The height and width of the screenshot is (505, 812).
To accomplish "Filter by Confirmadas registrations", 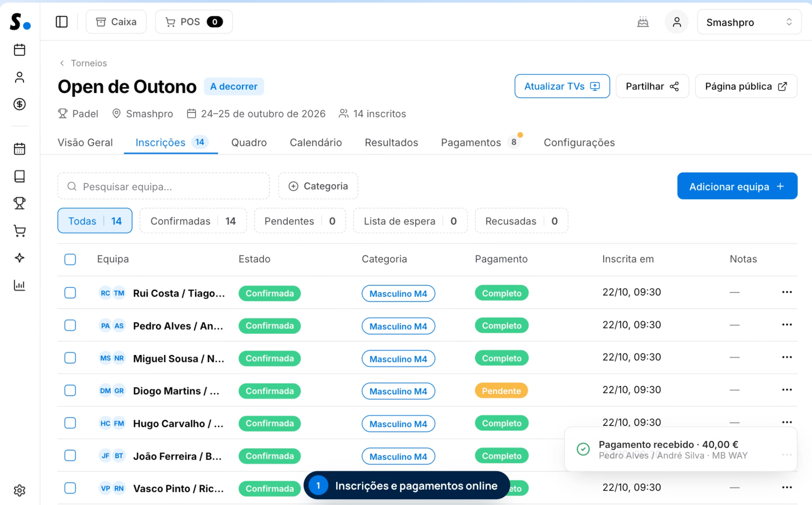I will click(193, 221).
